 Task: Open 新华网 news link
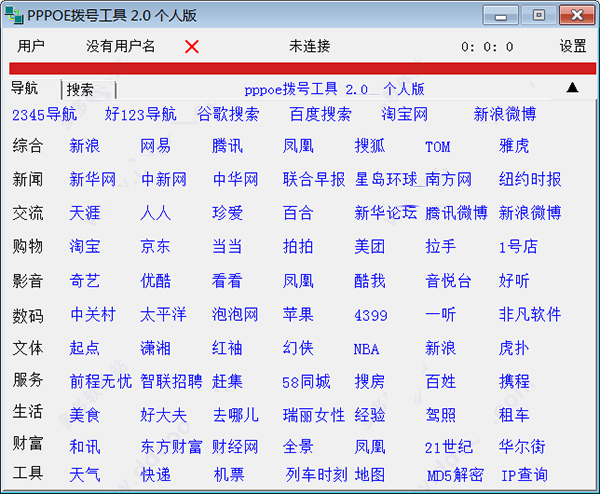92,180
